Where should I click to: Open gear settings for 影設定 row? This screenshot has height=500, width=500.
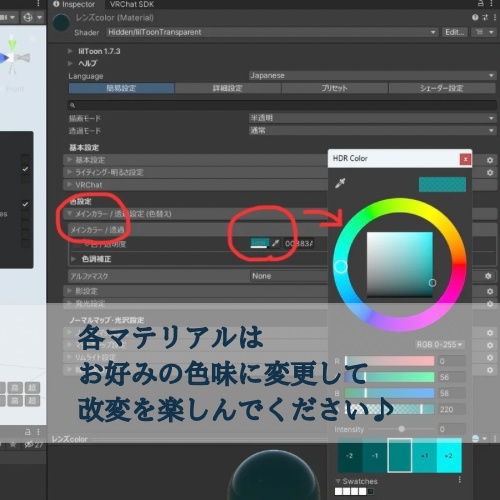490,291
